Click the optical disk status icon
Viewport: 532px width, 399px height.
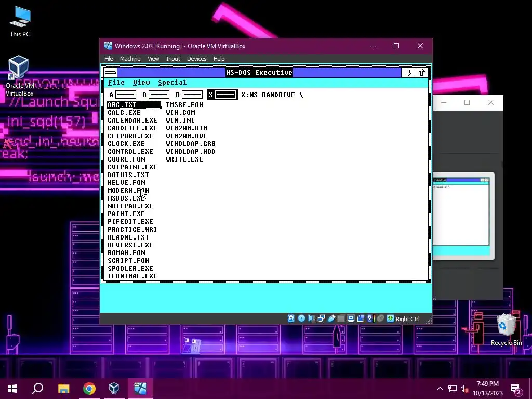[x=301, y=318]
